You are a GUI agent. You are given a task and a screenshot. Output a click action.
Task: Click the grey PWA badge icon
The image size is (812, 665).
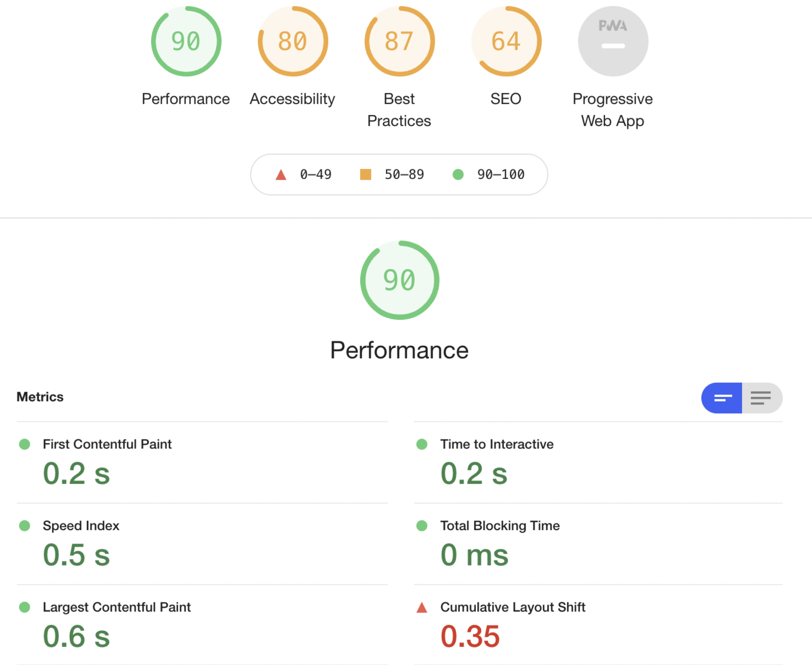613,41
